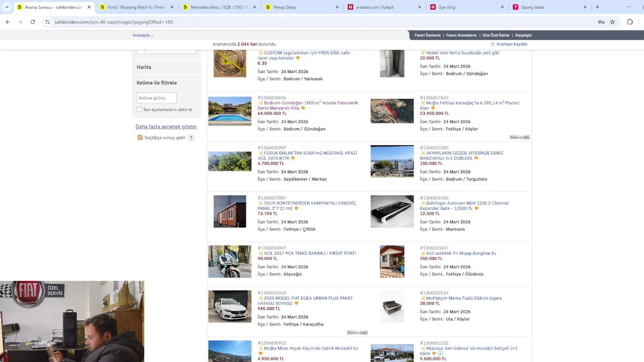644x362 pixels.
Task: Switch to Sipariş takibi tab
Action: (x=549, y=7)
